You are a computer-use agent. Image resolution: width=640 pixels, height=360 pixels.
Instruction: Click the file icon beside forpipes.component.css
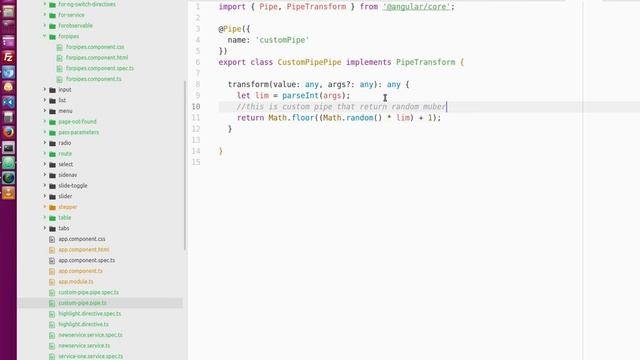[x=60, y=47]
